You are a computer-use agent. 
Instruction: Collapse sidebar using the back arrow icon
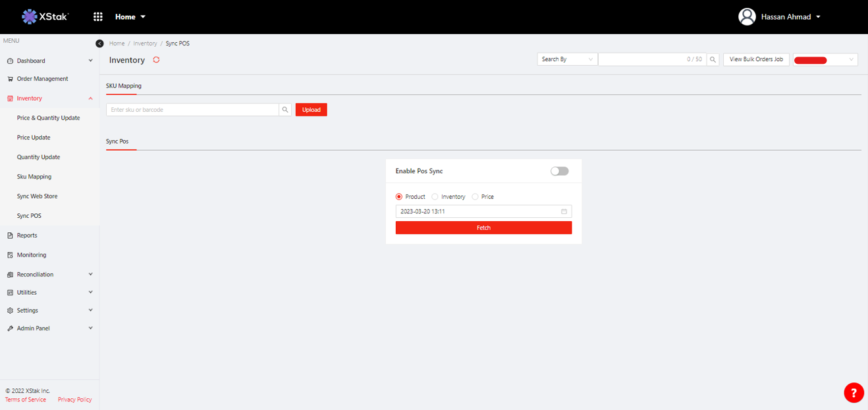click(99, 43)
